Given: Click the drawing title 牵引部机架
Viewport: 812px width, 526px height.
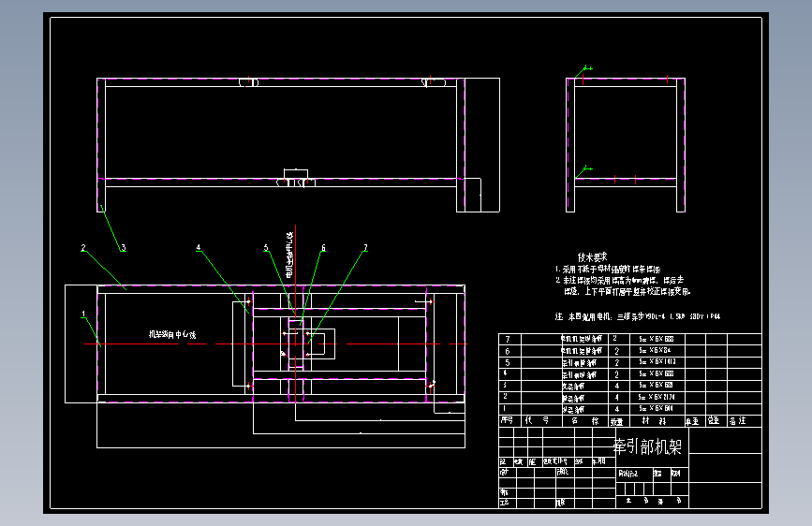Looking at the screenshot, I should tap(647, 446).
